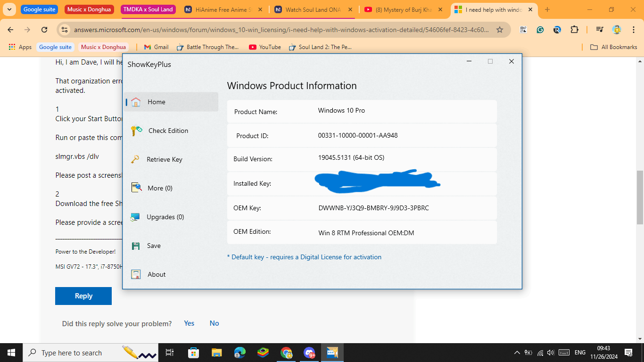Click the Windows taskbar search box

pos(91,353)
